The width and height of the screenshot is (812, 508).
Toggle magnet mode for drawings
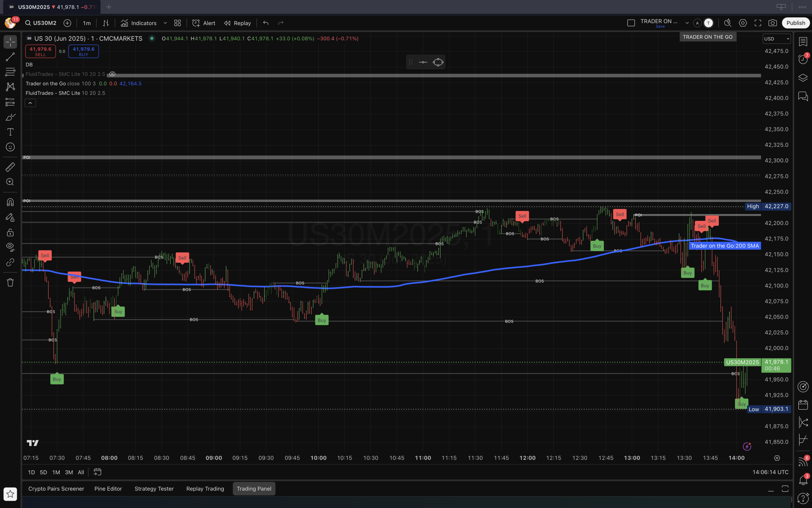click(10, 202)
